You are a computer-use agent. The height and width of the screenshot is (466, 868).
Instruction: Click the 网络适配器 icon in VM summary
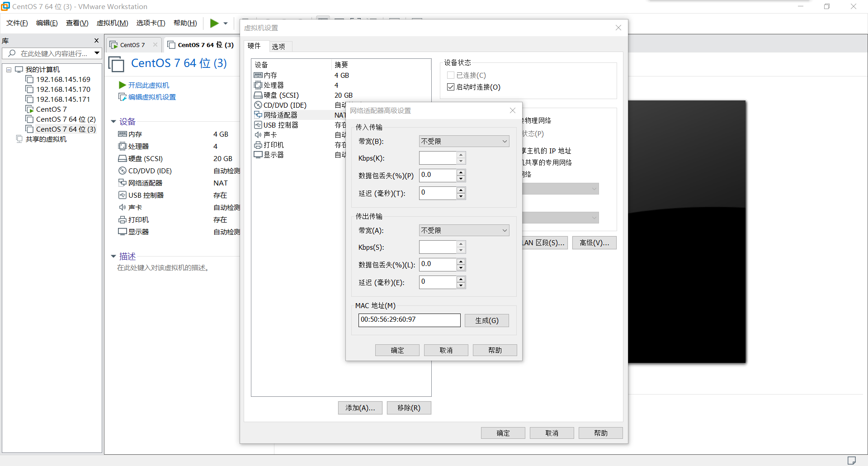point(122,183)
